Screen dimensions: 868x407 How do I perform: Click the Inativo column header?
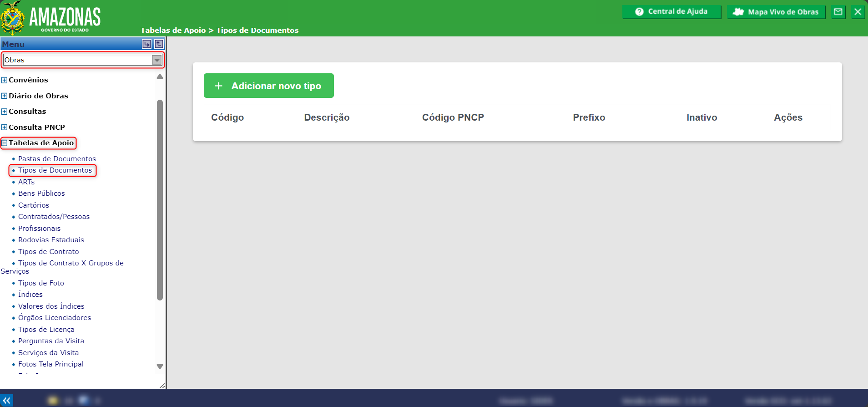(702, 117)
